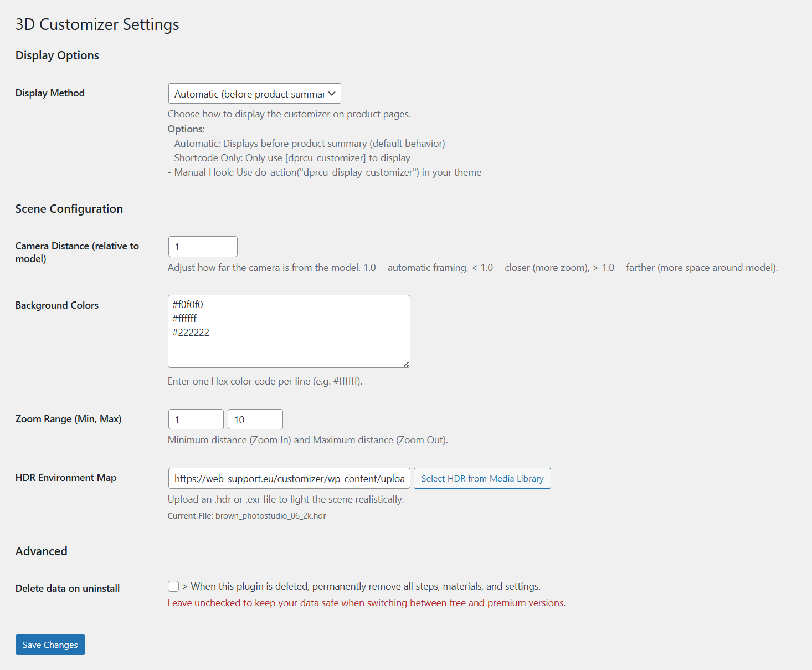Click the Background Colors textarea
Screen dimensions: 812x670
(x=288, y=331)
